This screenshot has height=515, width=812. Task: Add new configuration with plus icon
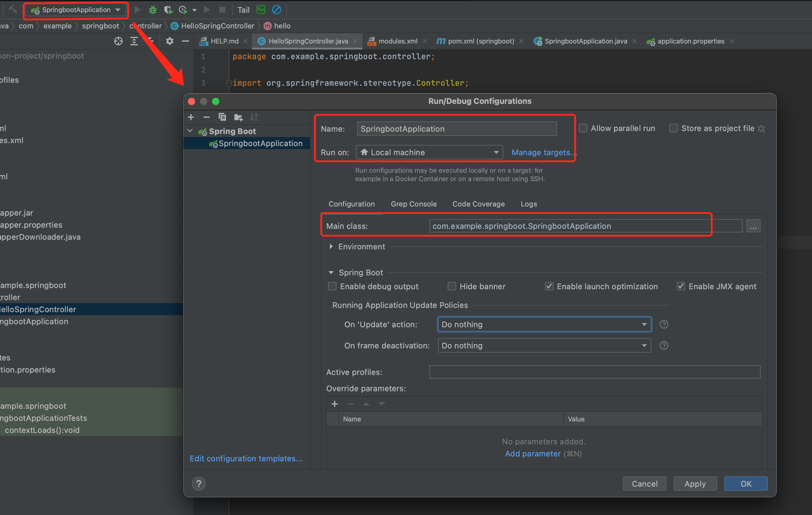pos(191,117)
